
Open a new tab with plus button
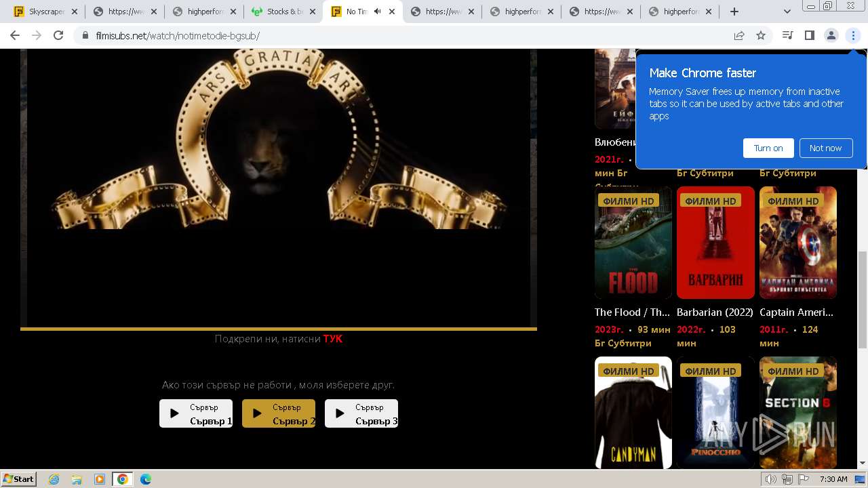(734, 12)
